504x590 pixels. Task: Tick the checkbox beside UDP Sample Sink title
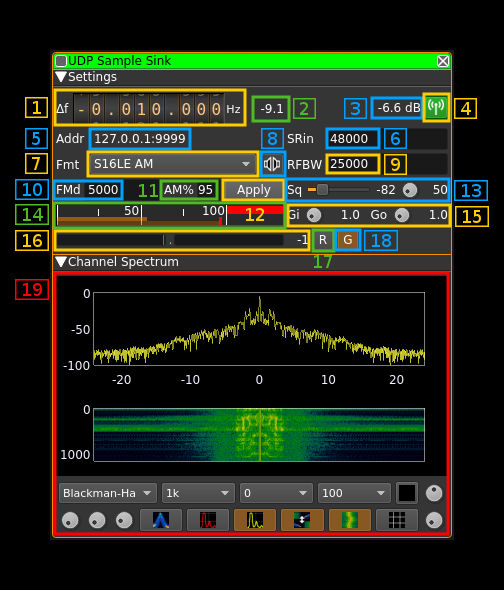coord(61,61)
